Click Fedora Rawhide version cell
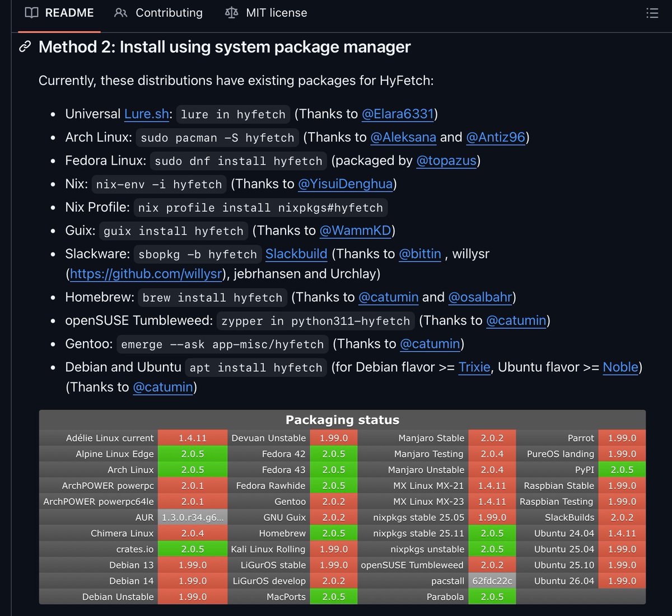The height and width of the screenshot is (616, 672). (x=334, y=486)
